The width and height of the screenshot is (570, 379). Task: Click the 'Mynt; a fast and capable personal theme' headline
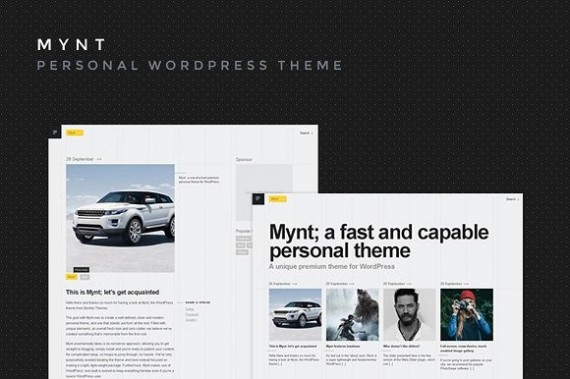pyautogui.click(x=379, y=241)
